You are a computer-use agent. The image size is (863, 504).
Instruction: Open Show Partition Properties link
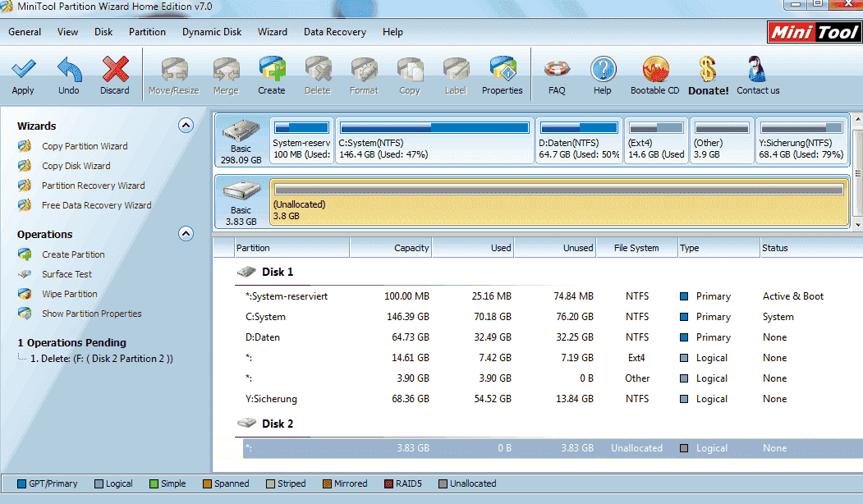(x=92, y=314)
